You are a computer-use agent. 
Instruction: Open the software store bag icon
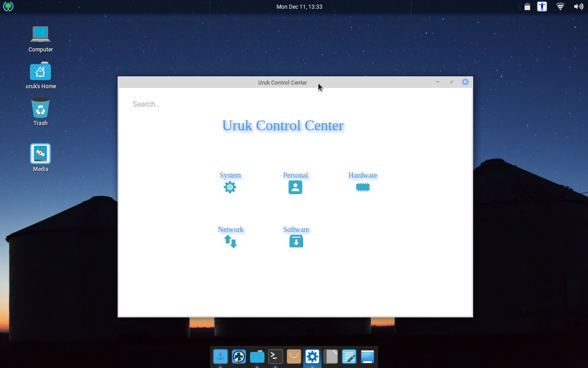pos(294,356)
